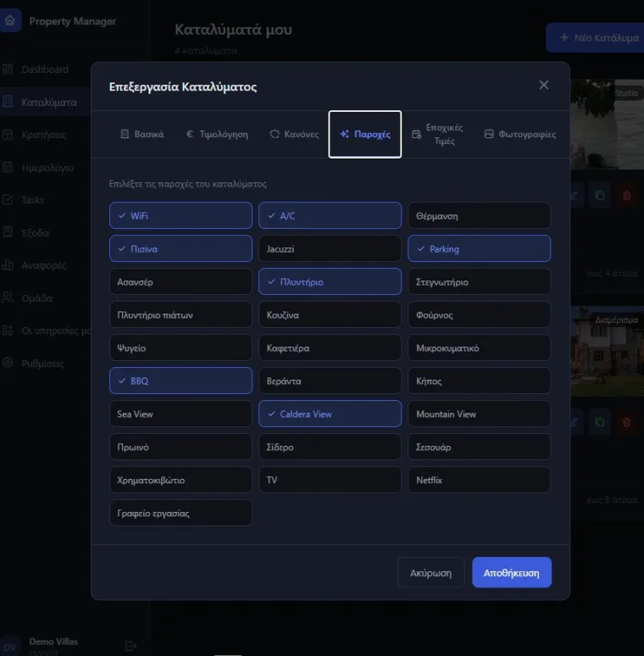Enable the Πλυντήριο πιάτων amenity
The height and width of the screenshot is (656, 644).
tap(180, 314)
